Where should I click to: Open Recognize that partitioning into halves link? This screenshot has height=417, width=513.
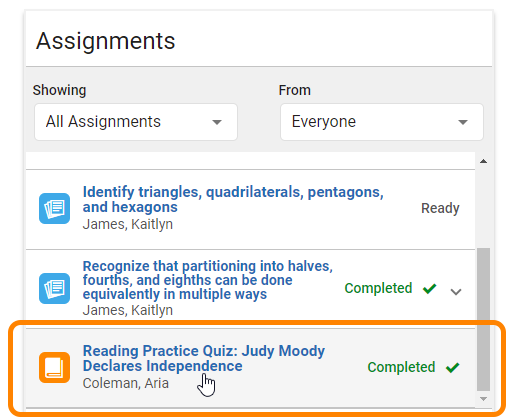click(208, 280)
